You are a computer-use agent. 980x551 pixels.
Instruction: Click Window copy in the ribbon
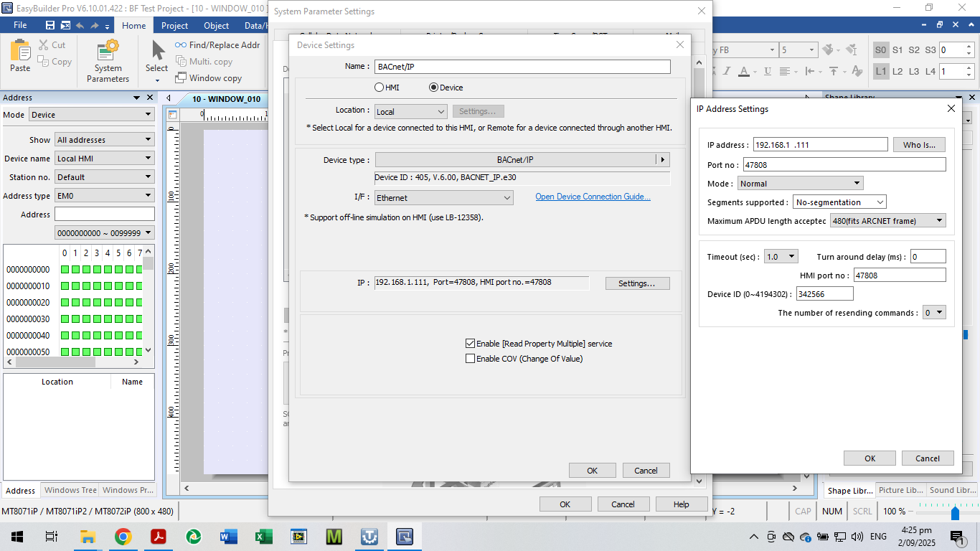tap(208, 78)
